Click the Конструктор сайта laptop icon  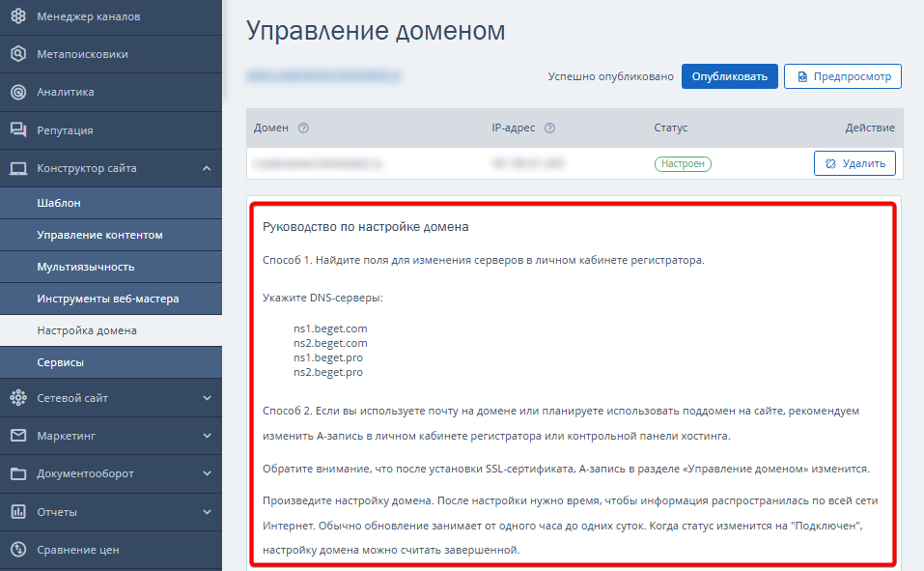tap(18, 169)
